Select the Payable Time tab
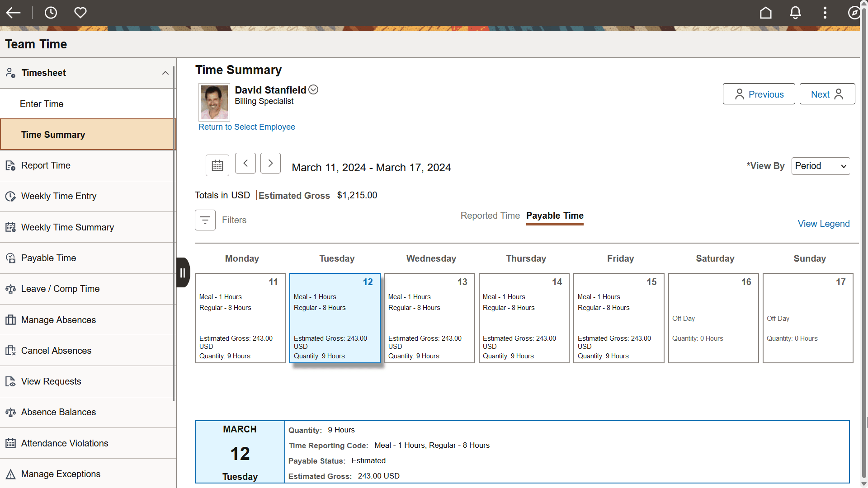Image resolution: width=868 pixels, height=488 pixels. click(x=555, y=216)
